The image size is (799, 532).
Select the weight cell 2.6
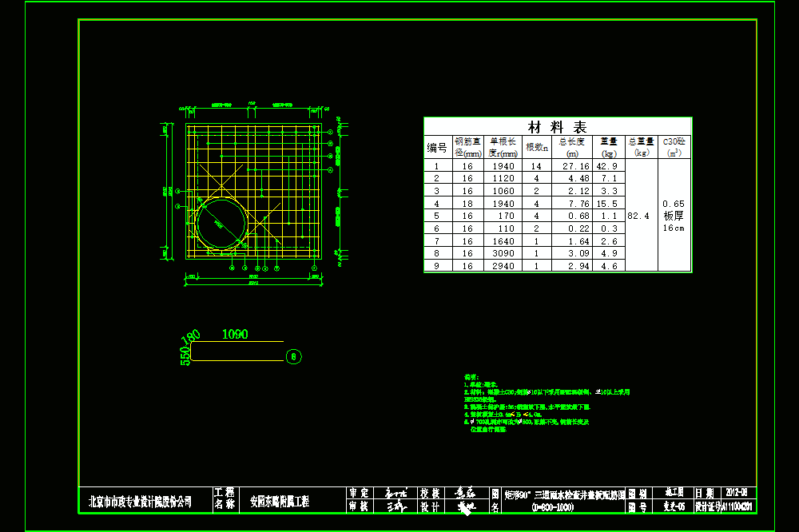click(x=610, y=241)
